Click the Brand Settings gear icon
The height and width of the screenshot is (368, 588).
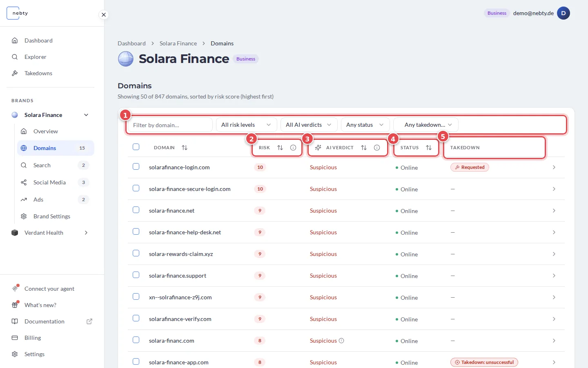pyautogui.click(x=24, y=216)
